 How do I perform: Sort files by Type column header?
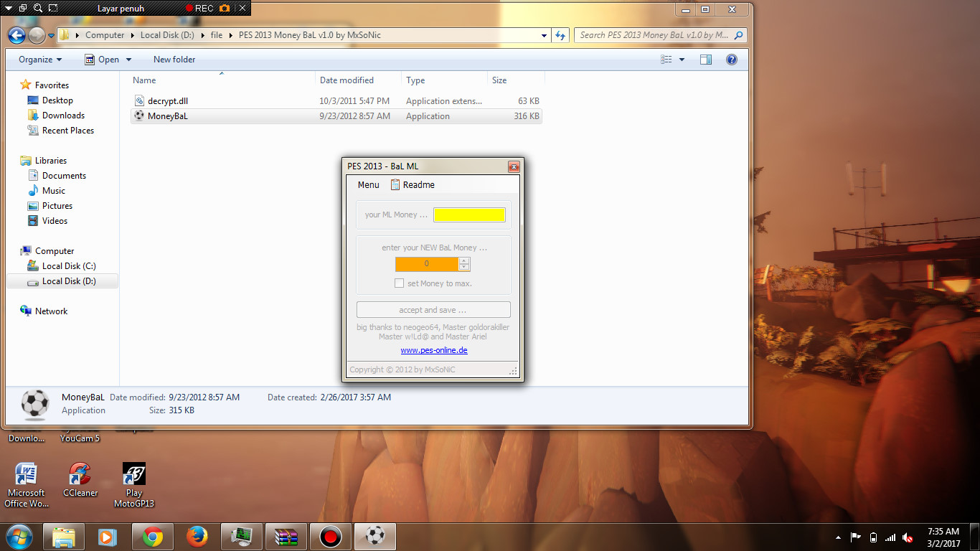(x=444, y=80)
